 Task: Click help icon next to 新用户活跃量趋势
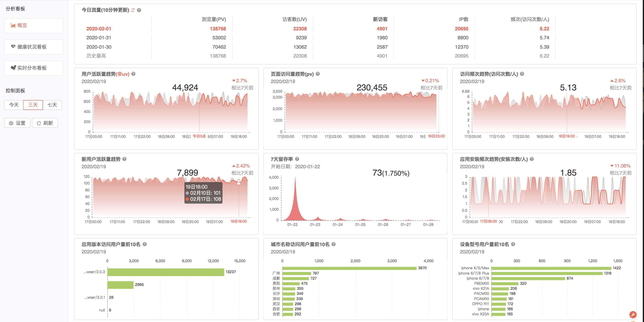tap(124, 159)
